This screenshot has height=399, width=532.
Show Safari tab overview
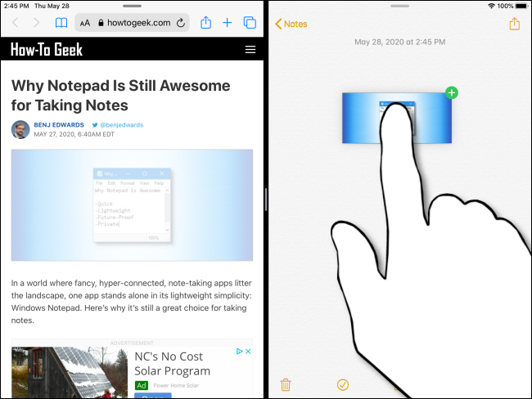250,23
